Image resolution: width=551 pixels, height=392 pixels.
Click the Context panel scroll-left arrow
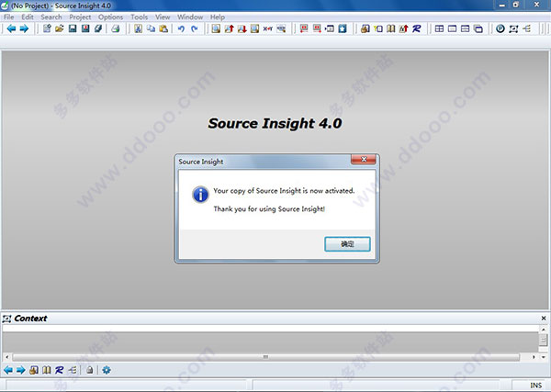6,357
